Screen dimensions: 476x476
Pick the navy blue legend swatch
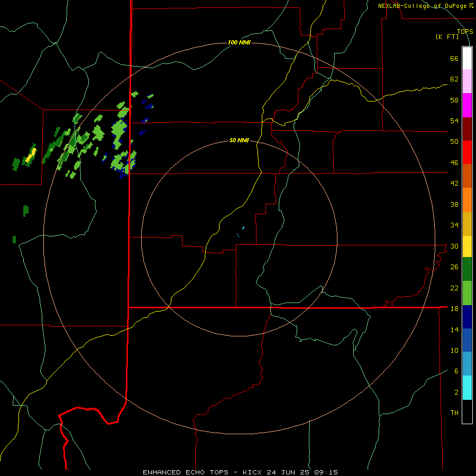click(467, 317)
